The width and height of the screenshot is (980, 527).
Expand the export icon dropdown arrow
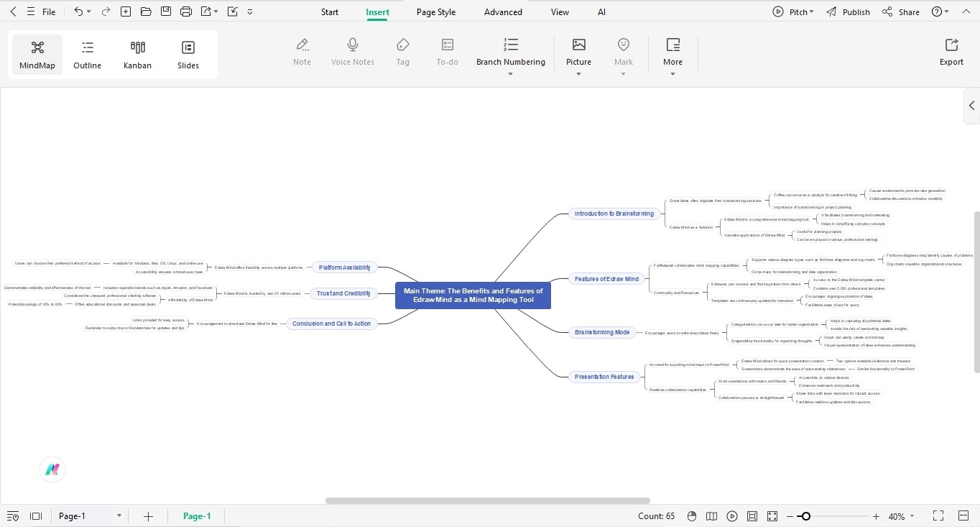pyautogui.click(x=216, y=12)
